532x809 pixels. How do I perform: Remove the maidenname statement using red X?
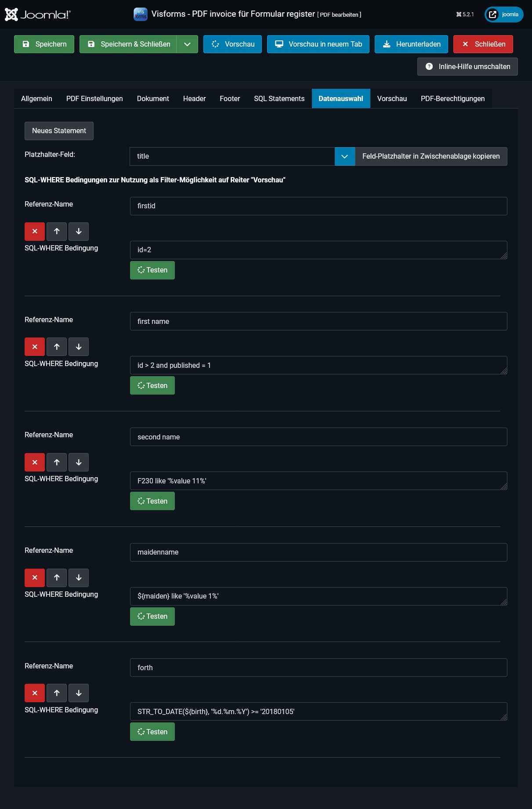(35, 578)
